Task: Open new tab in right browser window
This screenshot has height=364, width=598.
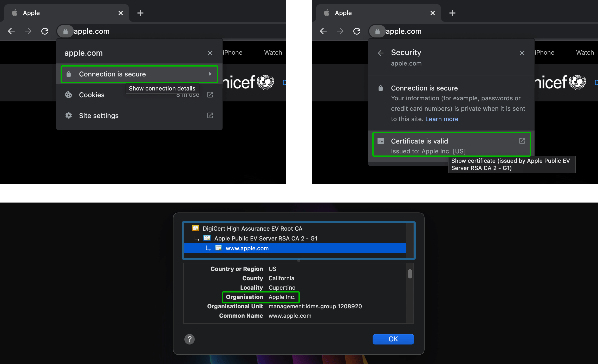Action: coord(452,13)
